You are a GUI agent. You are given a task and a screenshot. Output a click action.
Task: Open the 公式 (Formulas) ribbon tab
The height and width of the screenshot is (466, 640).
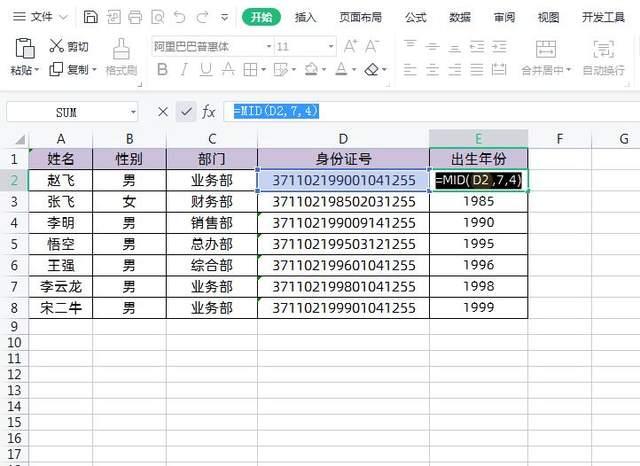tap(415, 17)
